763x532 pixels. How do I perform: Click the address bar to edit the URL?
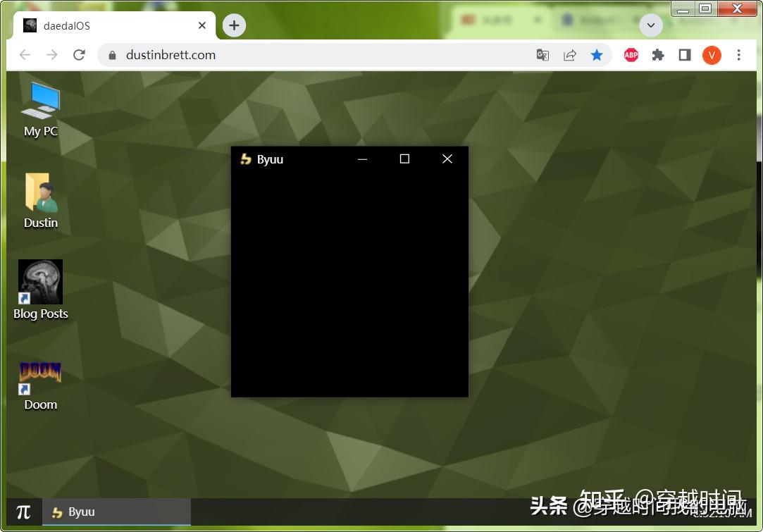click(x=282, y=54)
